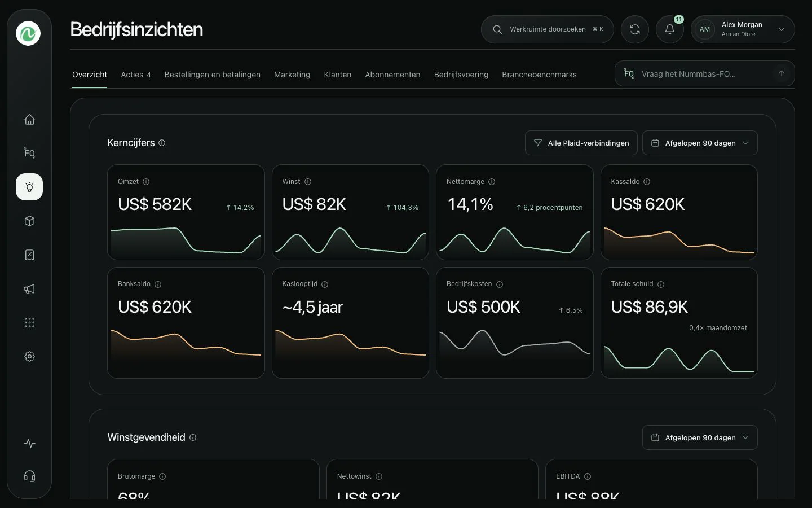This screenshot has width=812, height=508.
Task: Click the 104,3% increase indicator
Action: click(x=402, y=208)
